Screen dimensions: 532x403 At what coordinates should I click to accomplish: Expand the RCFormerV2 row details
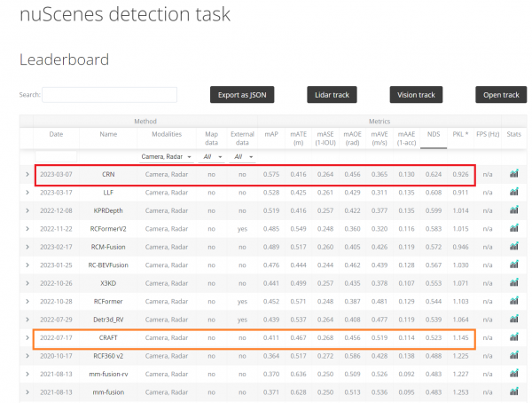[27, 229]
